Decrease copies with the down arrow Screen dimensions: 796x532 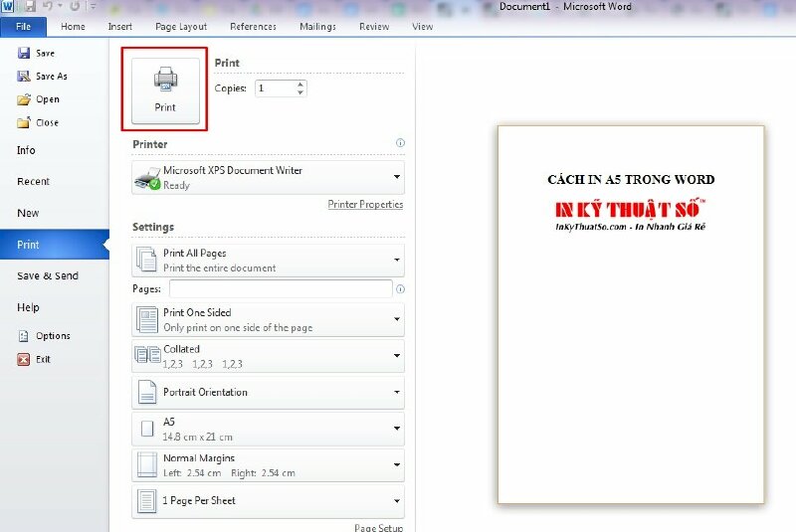300,92
